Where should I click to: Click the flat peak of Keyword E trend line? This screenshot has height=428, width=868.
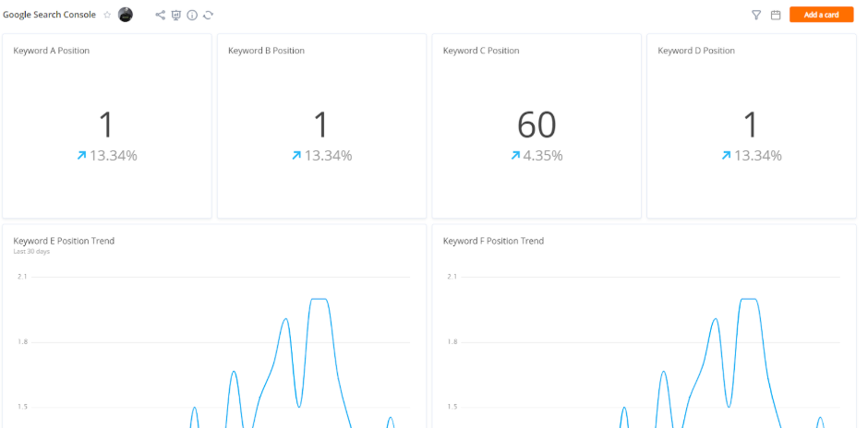[319, 299]
